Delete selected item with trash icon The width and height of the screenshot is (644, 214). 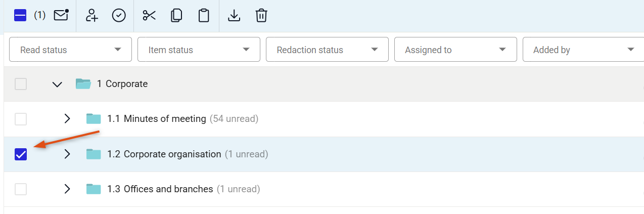point(261,16)
